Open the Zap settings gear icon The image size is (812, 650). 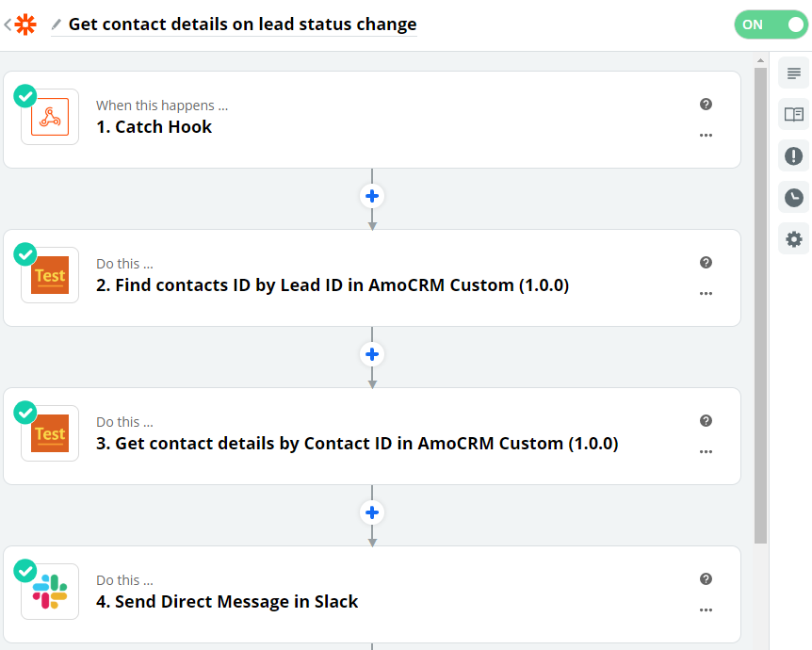point(793,238)
